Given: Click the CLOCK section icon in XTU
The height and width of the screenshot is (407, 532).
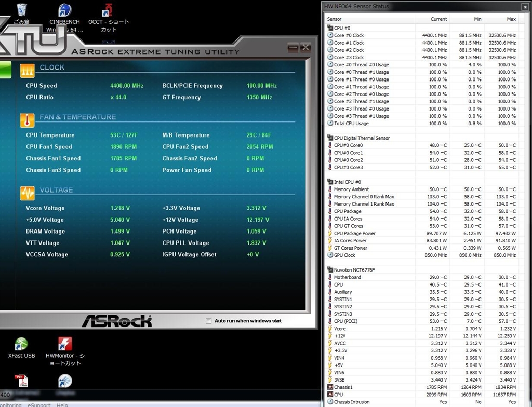Looking at the screenshot, I should [27, 71].
